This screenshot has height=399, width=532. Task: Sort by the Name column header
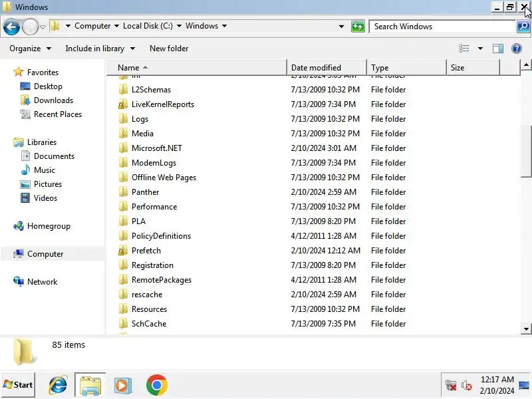pyautogui.click(x=197, y=68)
